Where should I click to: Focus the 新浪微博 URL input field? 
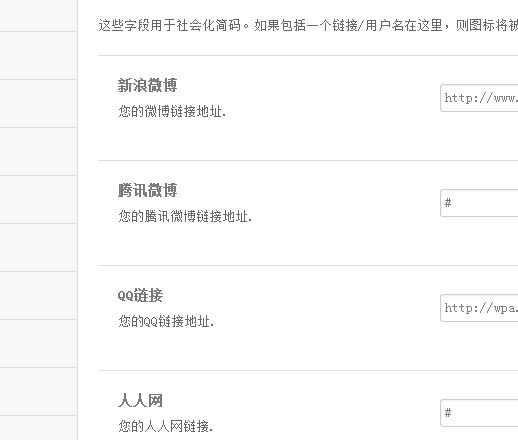pyautogui.click(x=479, y=98)
